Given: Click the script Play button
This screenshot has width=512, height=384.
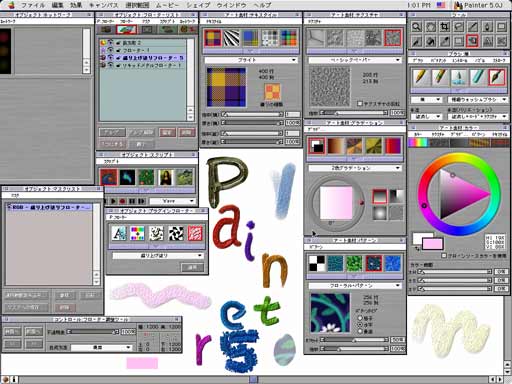Looking at the screenshot, I should click(113, 201).
